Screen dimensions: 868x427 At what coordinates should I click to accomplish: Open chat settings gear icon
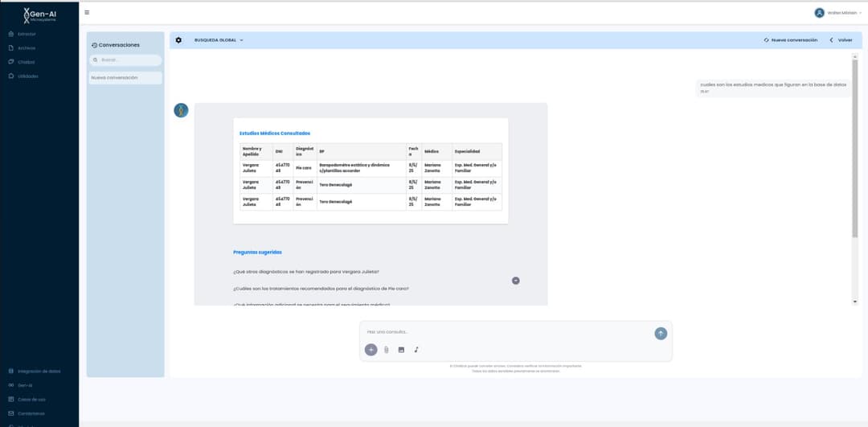pos(178,40)
